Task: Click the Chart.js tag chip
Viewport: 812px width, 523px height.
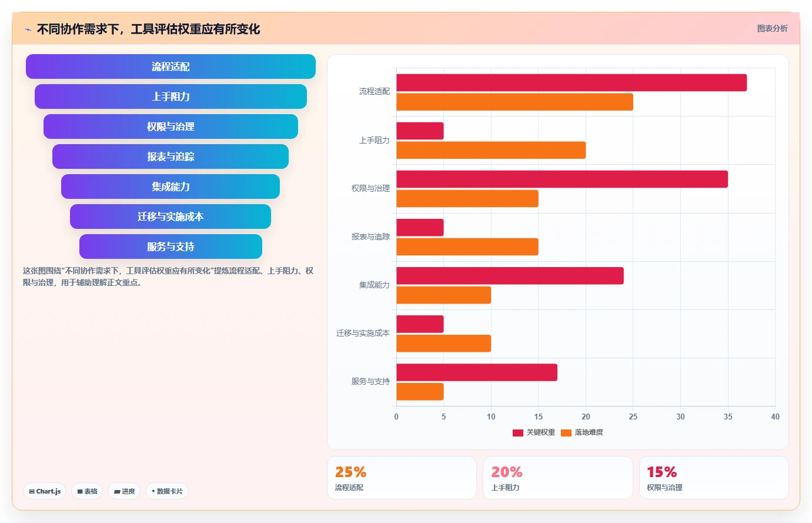Action: tap(45, 491)
